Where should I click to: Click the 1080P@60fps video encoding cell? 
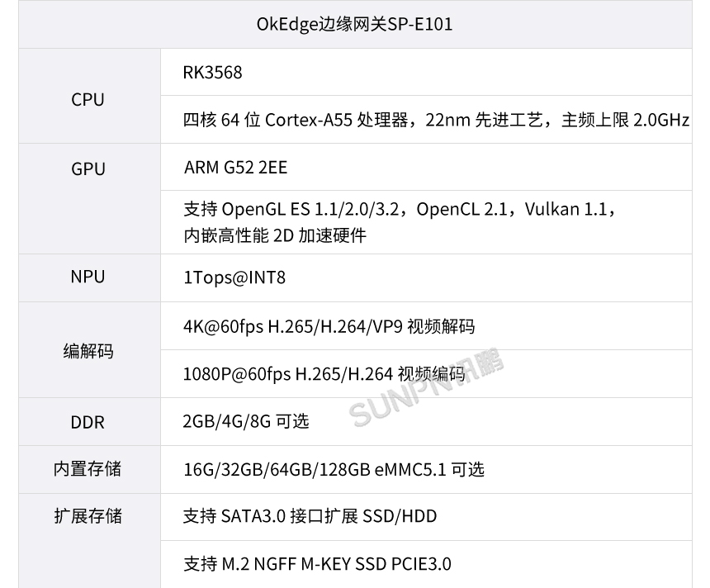tap(323, 374)
